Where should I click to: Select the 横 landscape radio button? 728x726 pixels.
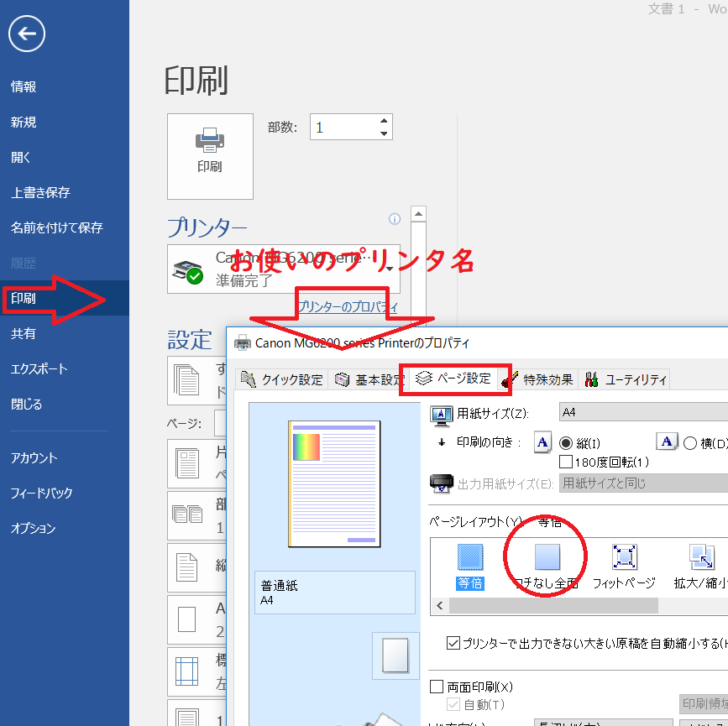click(690, 443)
